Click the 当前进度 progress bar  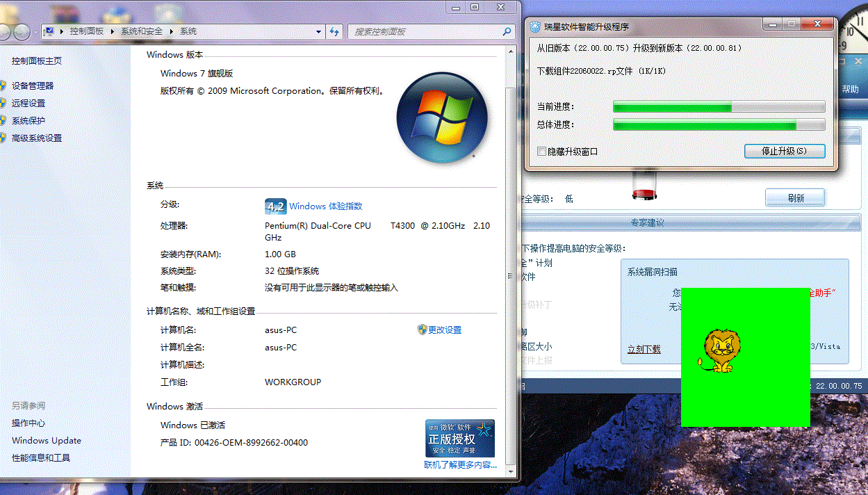[x=719, y=107]
